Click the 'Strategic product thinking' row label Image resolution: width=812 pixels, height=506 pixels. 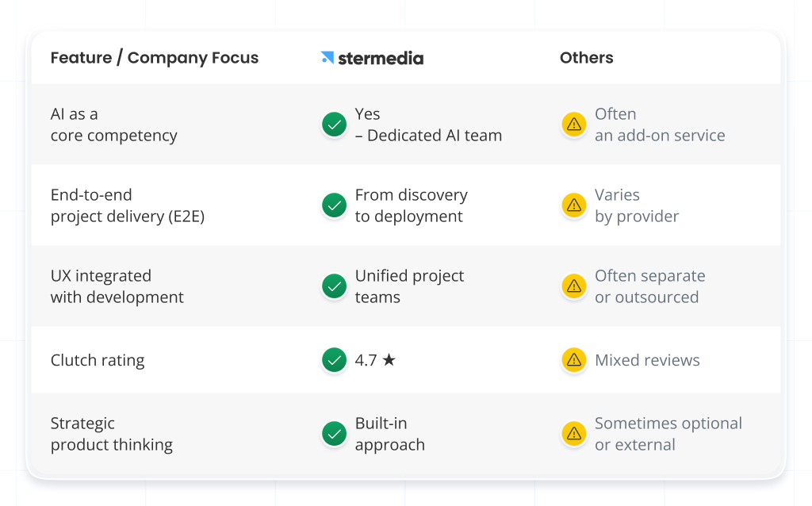pos(111,434)
